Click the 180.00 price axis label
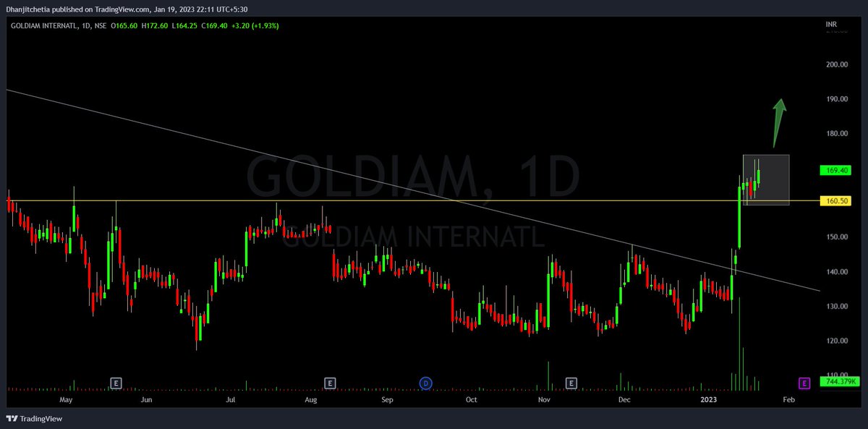Viewport: 868px width, 429px height. (836, 134)
